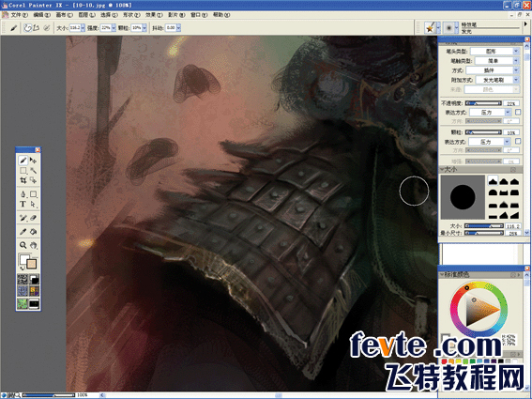
Task: Click the zoom slider in status bar
Action: click(49, 395)
